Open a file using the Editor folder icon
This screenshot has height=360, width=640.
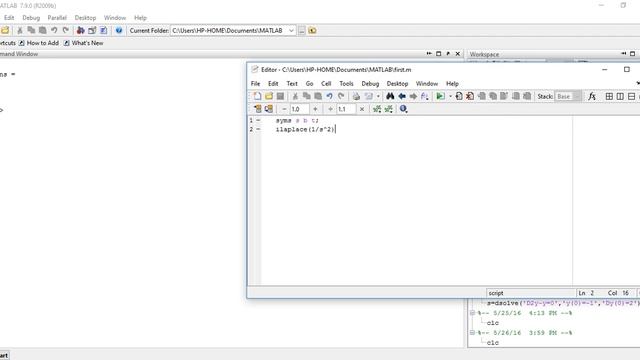click(269, 96)
